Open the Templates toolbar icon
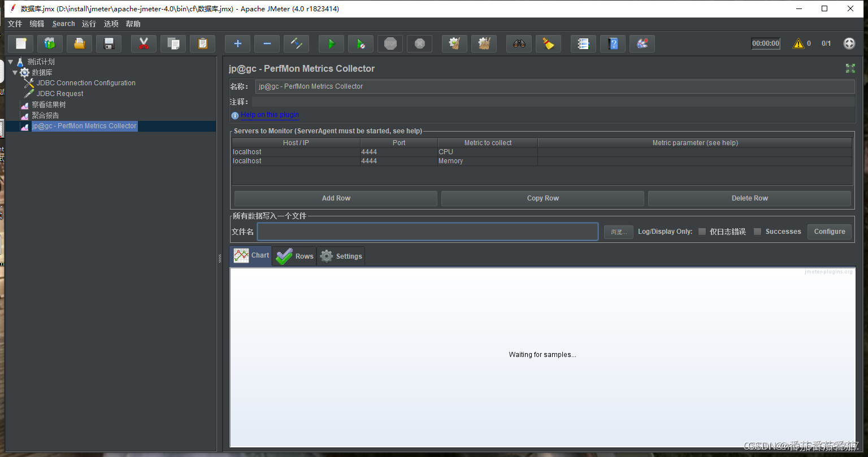This screenshot has height=457, width=868. [50, 43]
